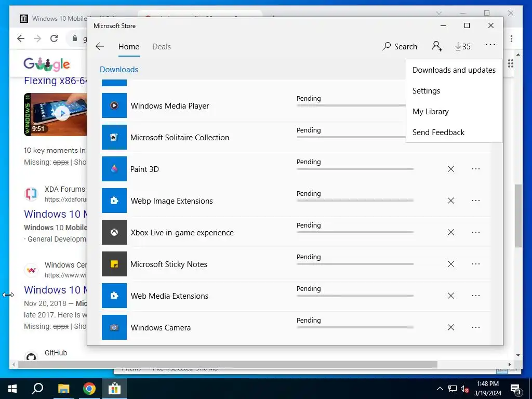Open File Explorer from the taskbar
The height and width of the screenshot is (399, 532).
(x=63, y=389)
